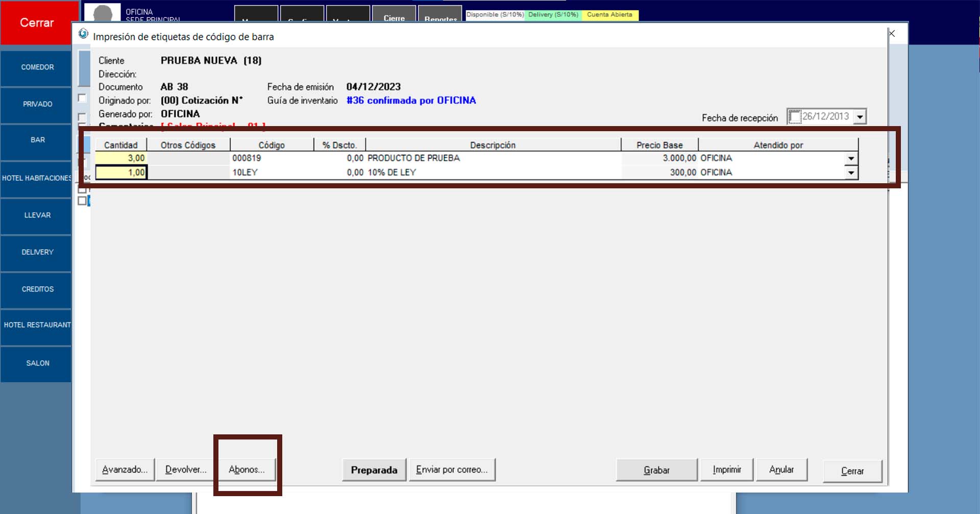Open the BAR area tile
The width and height of the screenshot is (980, 514).
[37, 140]
